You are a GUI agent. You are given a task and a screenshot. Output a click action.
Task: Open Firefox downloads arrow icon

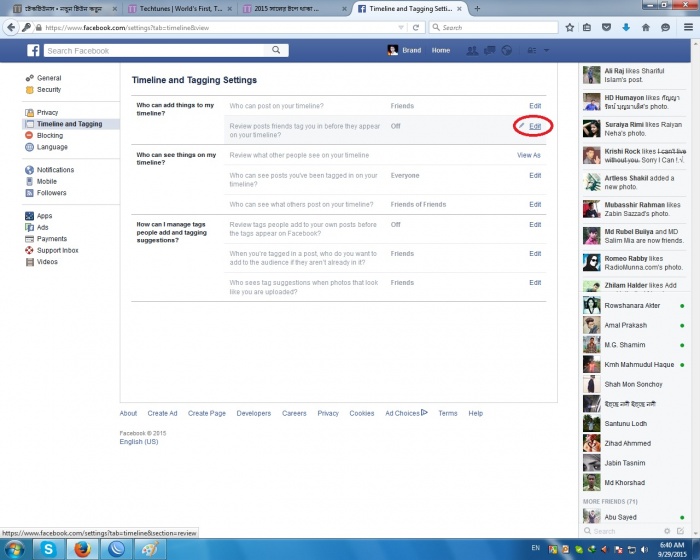tap(626, 27)
